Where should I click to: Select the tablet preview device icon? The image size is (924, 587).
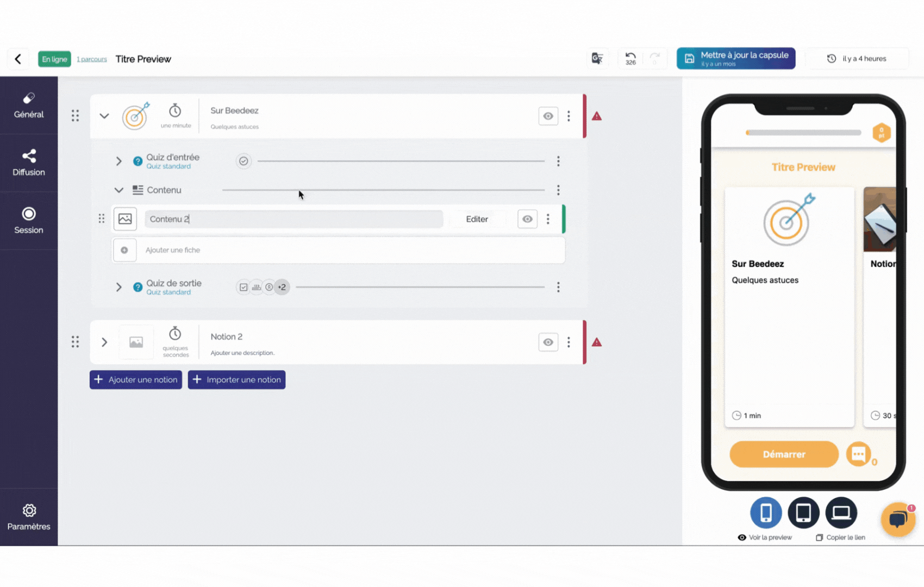coord(803,513)
